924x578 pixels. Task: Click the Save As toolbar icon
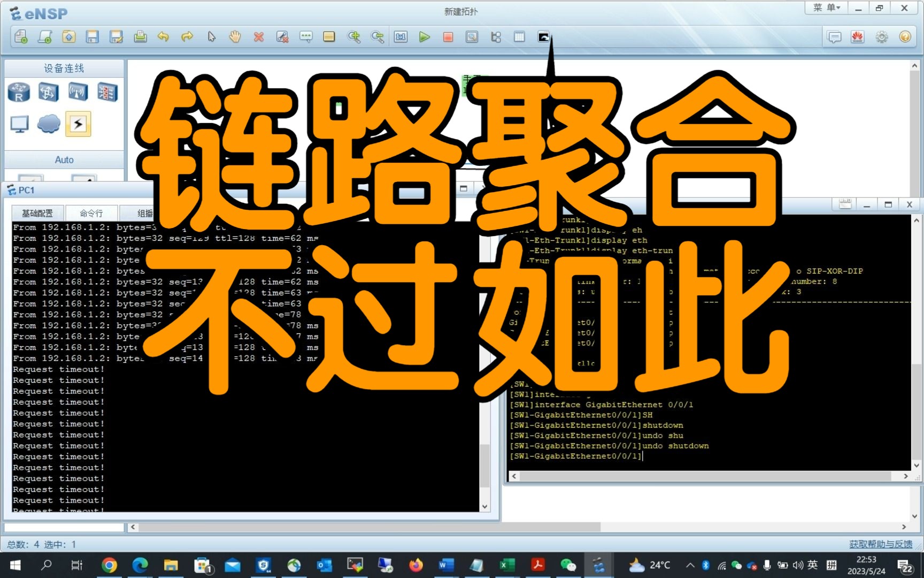pyautogui.click(x=116, y=37)
